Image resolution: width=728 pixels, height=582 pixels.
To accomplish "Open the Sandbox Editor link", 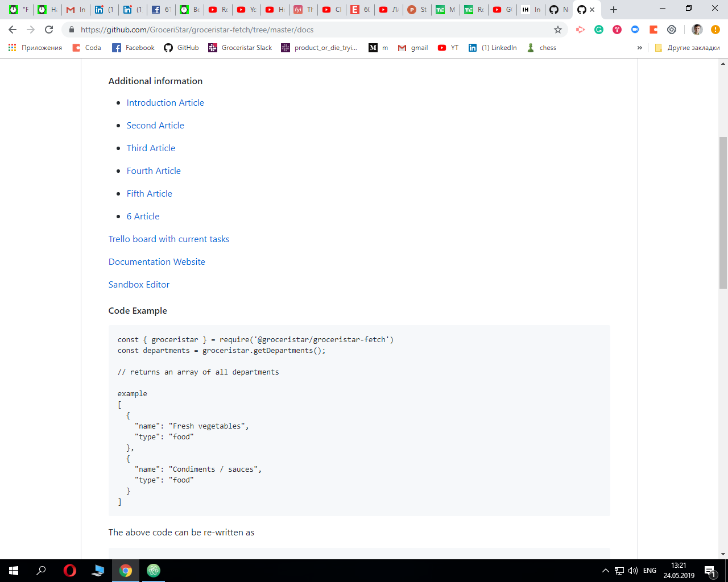I will click(x=139, y=285).
